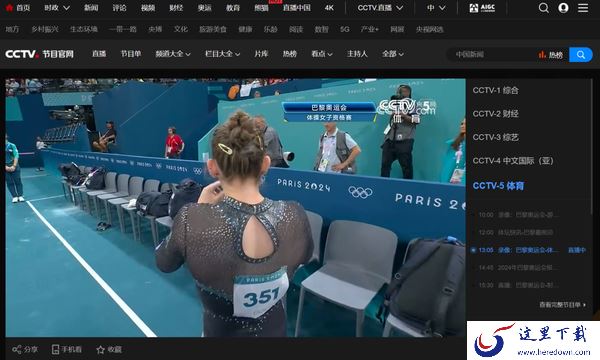Viewport: 600px width, 360px height.
Task: Open 产业+ in secondary navigation
Action: click(x=370, y=29)
